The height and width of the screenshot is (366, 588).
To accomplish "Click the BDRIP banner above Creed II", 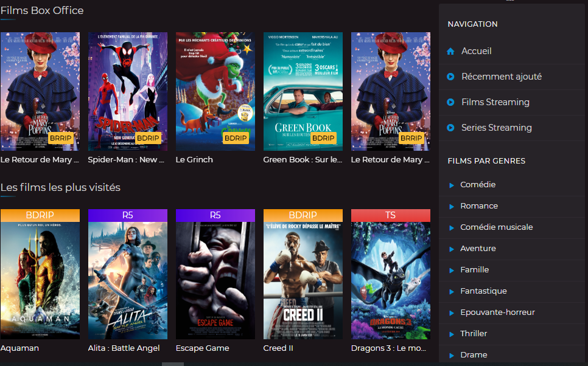I will point(303,215).
